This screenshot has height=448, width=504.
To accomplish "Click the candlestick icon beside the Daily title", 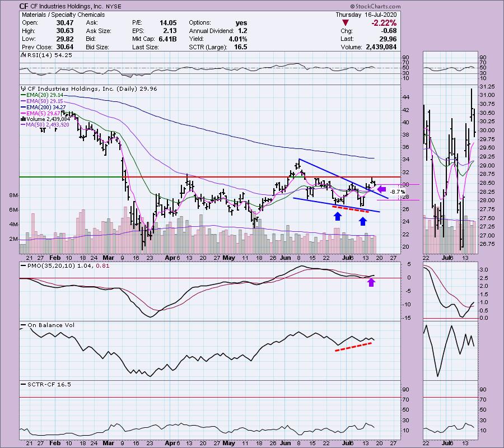I will coord(24,88).
